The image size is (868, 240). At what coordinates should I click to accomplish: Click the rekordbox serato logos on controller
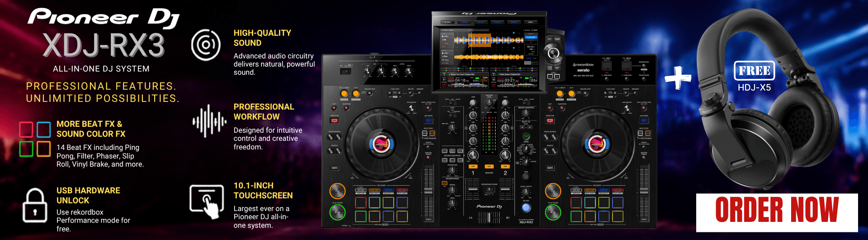(583, 67)
